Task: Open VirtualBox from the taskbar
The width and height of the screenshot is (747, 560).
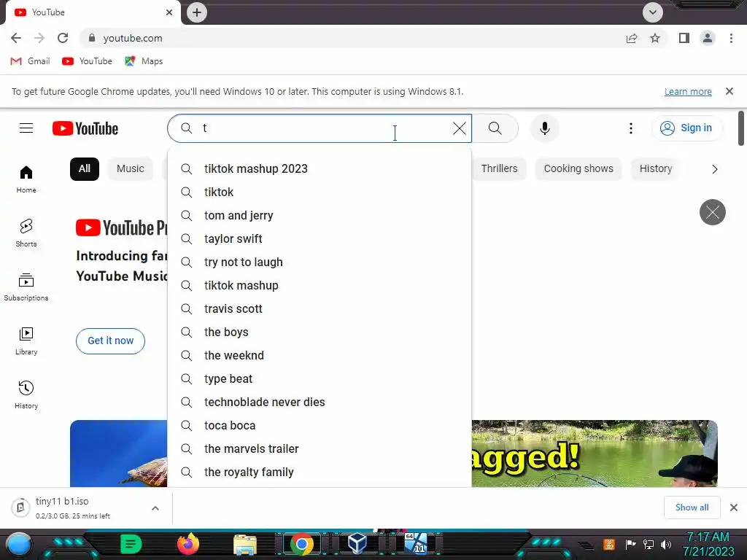Action: pos(357,543)
